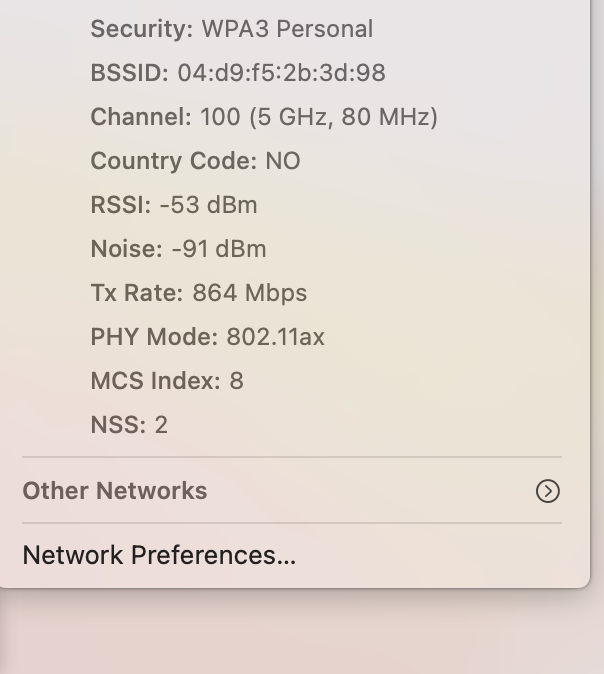Click the -53 dBm signal value

click(x=208, y=205)
